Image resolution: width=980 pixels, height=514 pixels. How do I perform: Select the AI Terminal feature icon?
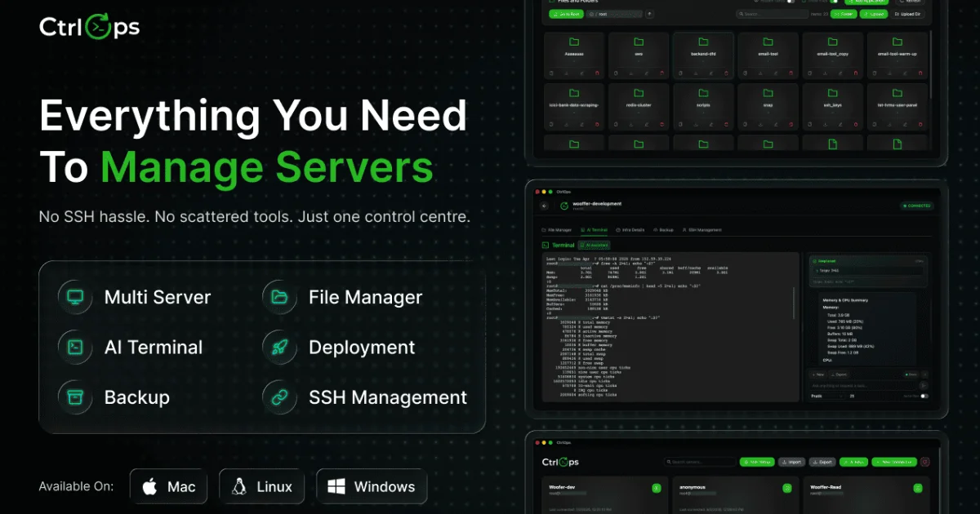point(74,347)
